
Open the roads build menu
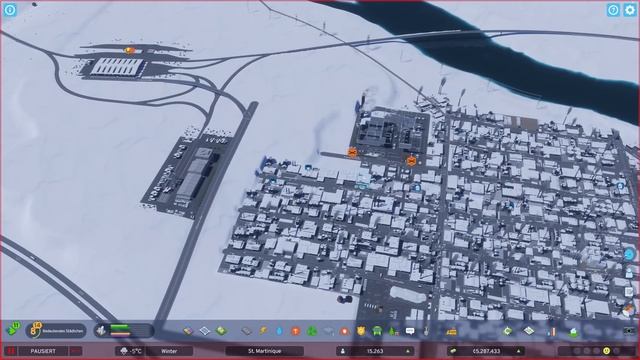pyautogui.click(x=246, y=331)
